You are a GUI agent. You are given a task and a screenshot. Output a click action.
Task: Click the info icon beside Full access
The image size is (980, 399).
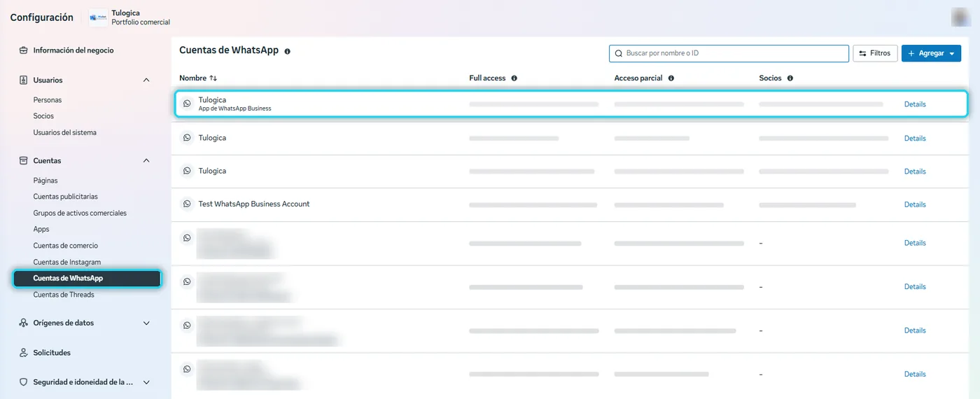[x=514, y=78]
